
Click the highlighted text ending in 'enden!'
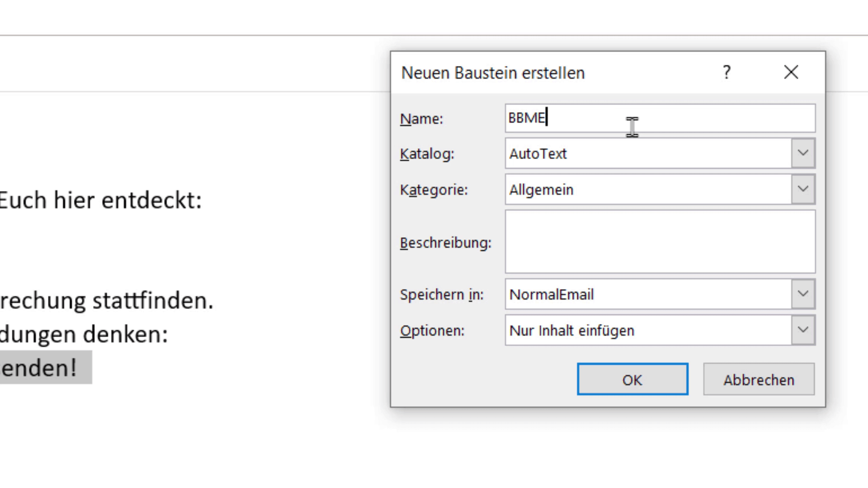(38, 367)
